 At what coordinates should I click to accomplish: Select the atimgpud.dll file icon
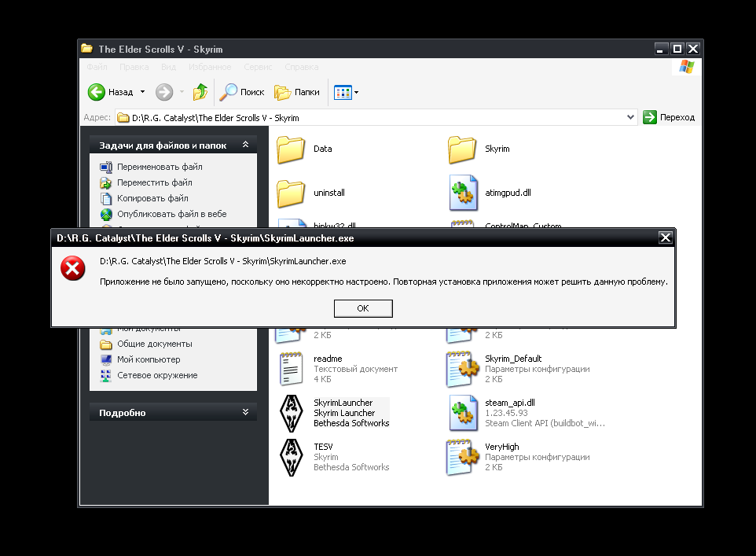point(464,193)
